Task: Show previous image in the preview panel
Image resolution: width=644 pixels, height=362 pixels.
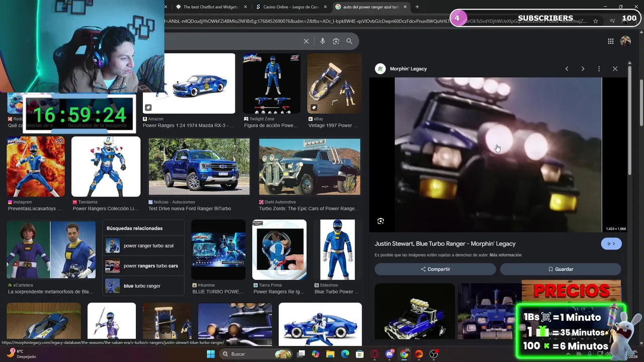Action: pos(567,69)
